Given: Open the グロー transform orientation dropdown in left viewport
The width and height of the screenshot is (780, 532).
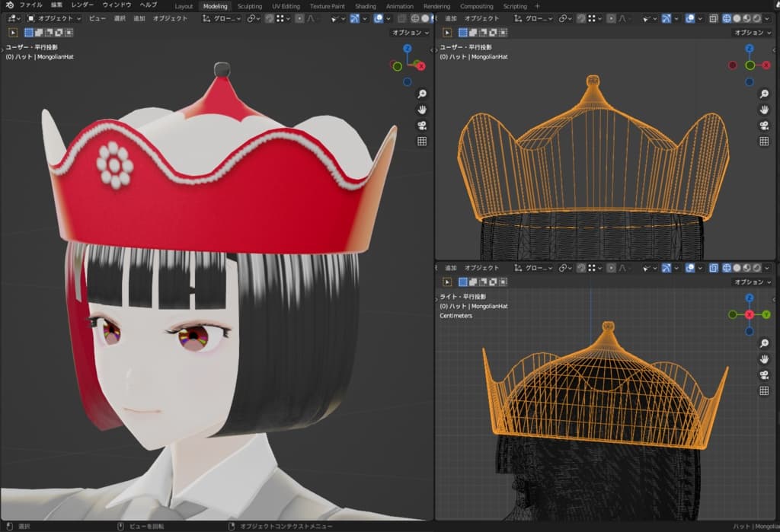Looking at the screenshot, I should click(x=222, y=18).
